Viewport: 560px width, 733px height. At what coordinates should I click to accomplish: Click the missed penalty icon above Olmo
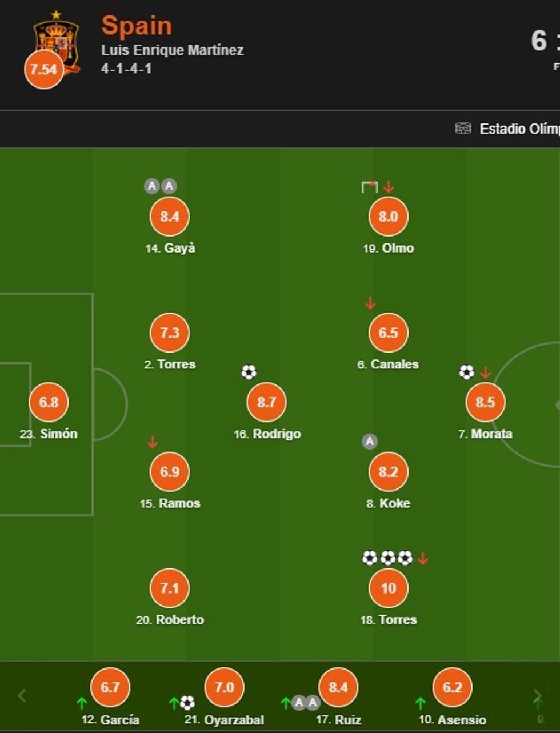coord(370,186)
